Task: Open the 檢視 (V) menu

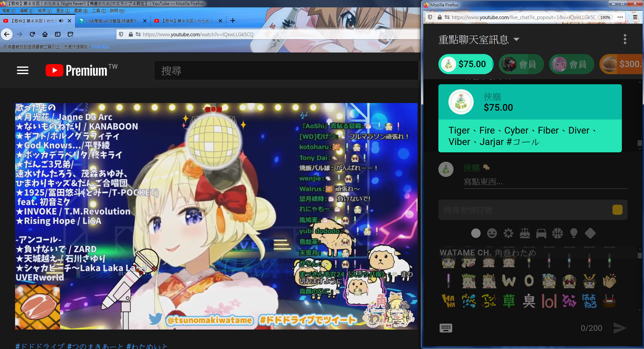Action: 45,11
